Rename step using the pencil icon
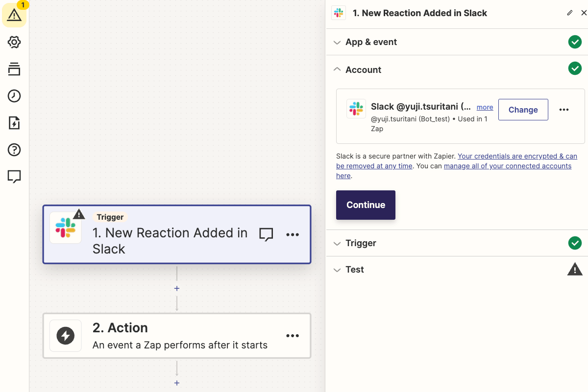Screen dimensions: 588x392 [569, 13]
